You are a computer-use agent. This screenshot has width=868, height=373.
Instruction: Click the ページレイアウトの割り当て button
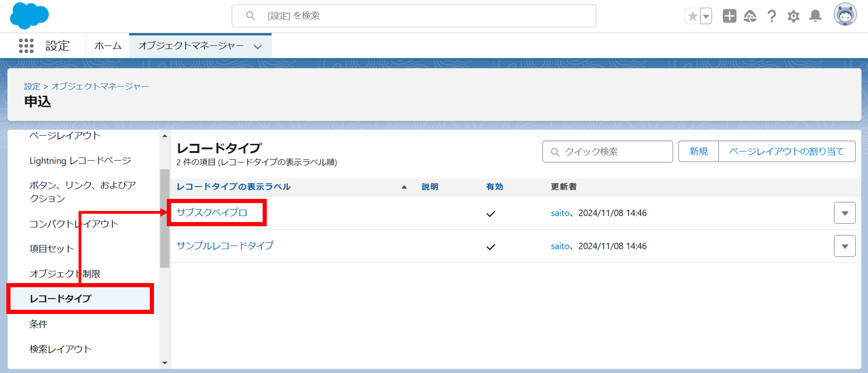click(x=786, y=151)
